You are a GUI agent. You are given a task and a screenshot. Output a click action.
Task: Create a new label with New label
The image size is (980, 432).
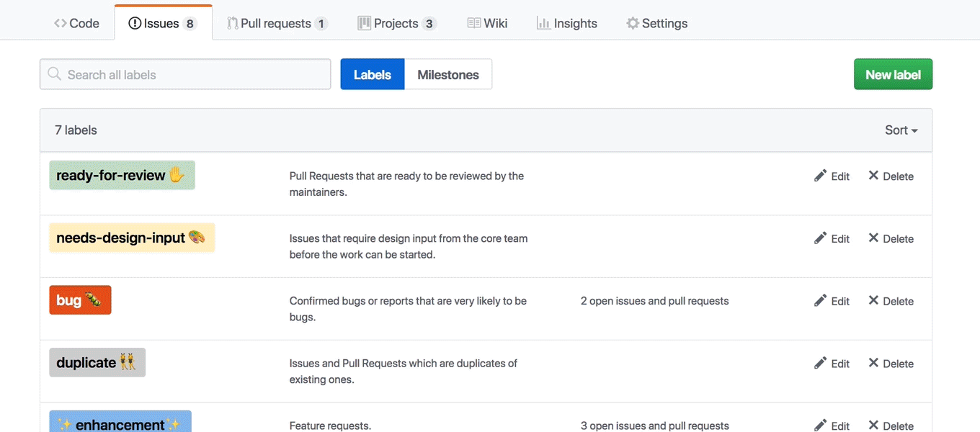click(893, 75)
